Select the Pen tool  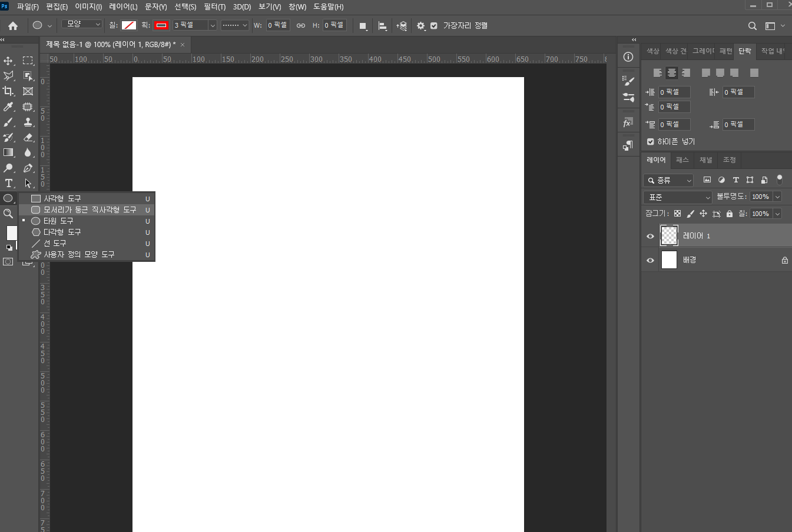tap(28, 168)
